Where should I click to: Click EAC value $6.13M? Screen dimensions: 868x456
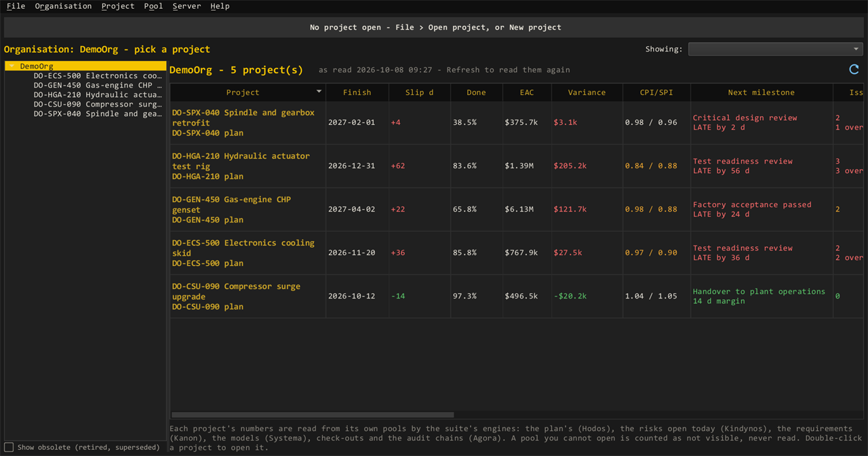tap(519, 210)
